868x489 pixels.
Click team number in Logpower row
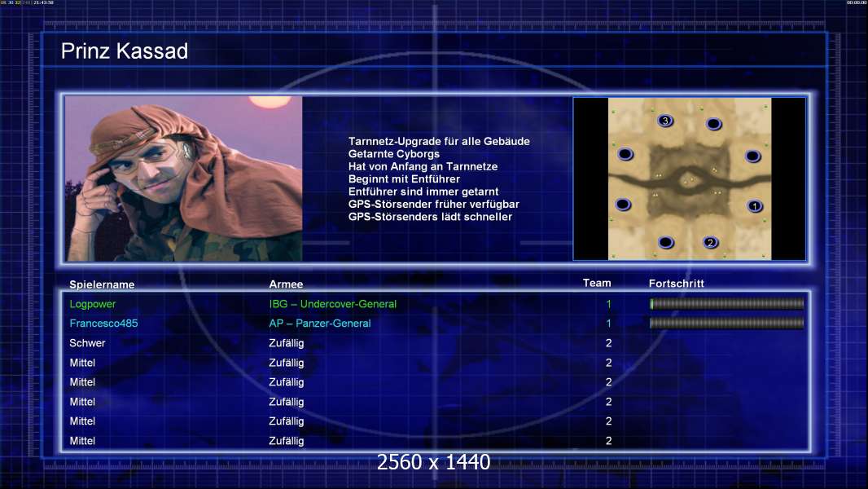[x=608, y=304]
